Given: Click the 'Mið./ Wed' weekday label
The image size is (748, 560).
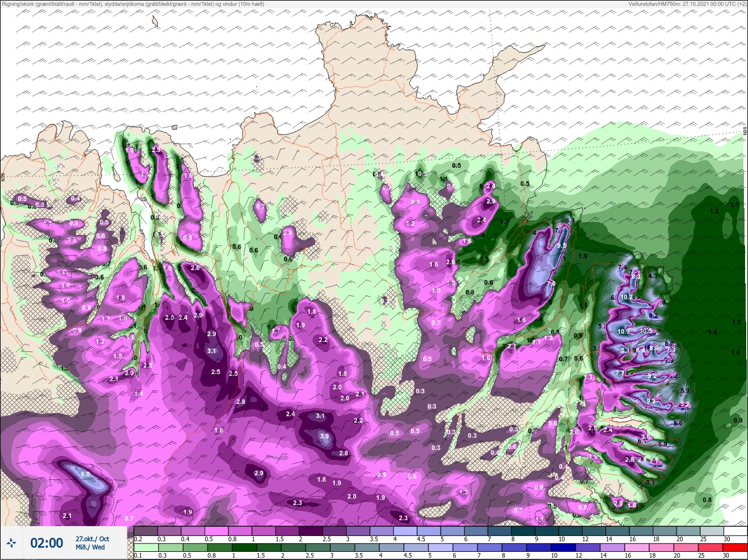Looking at the screenshot, I should point(90,547).
